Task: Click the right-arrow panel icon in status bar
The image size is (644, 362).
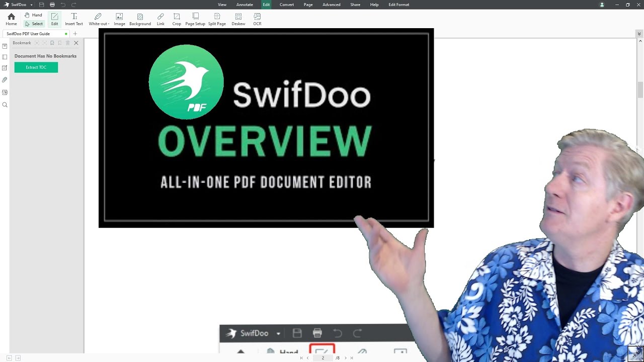Action: [x=18, y=358]
